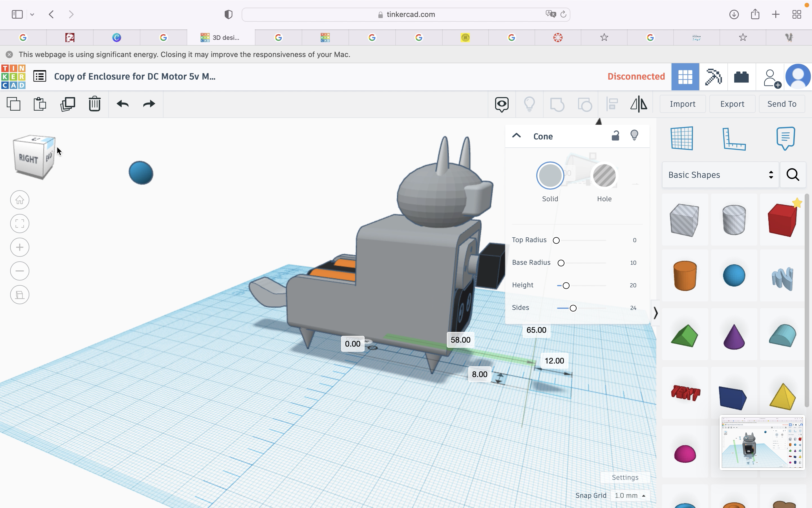Select the yellow Pyramid shape
The height and width of the screenshot is (508, 812).
[782, 397]
